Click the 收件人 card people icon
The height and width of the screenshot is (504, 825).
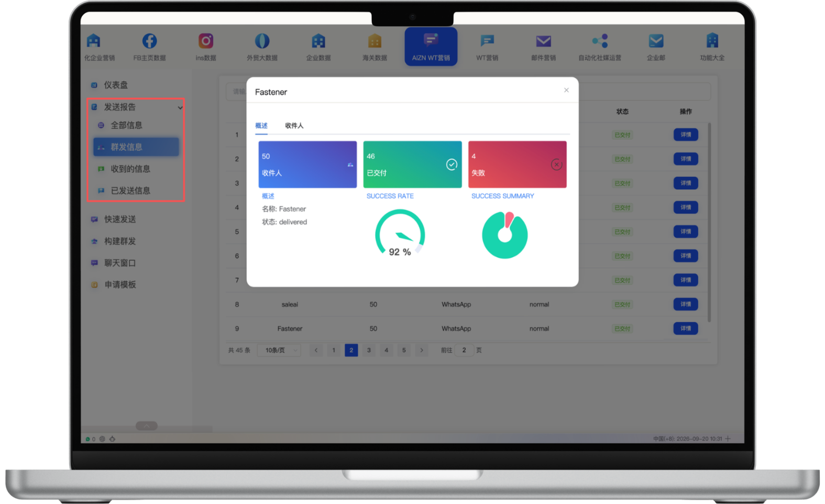[x=350, y=165]
